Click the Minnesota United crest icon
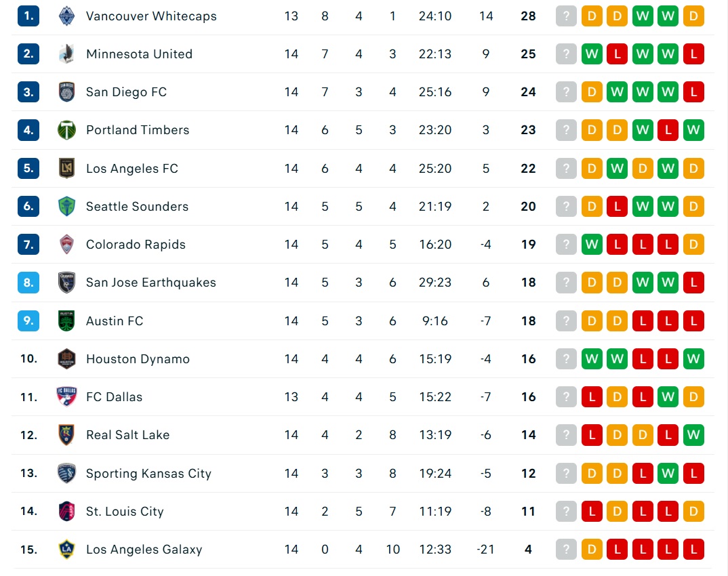Viewport: 728px width, 576px height. tap(67, 54)
